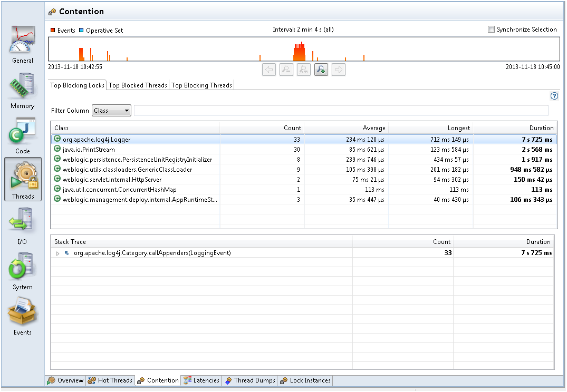
Task: Open the Code section in sidebar
Action: click(23, 134)
